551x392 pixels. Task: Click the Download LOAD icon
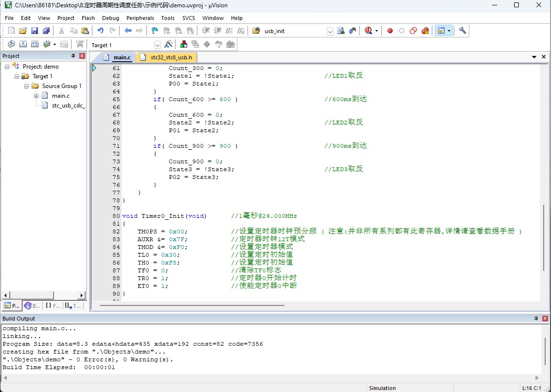(x=80, y=44)
